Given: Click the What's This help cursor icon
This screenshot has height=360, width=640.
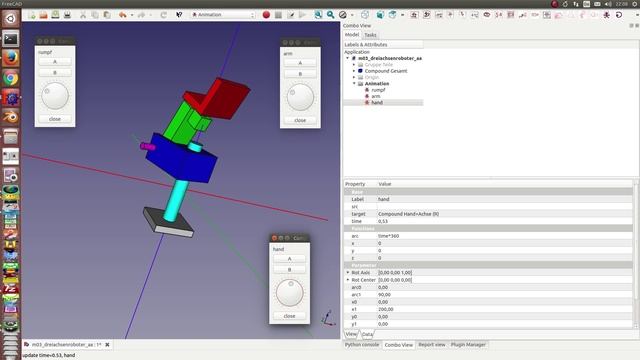Looking at the screenshot, I should pos(179,15).
